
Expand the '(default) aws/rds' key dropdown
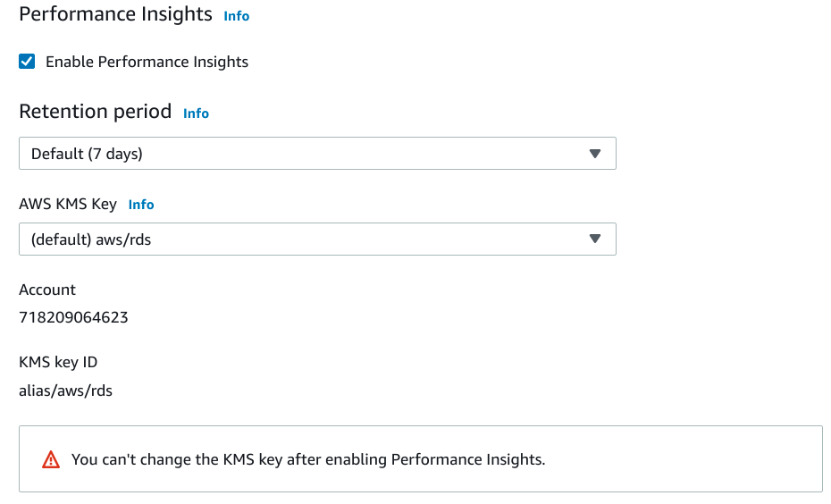click(317, 239)
